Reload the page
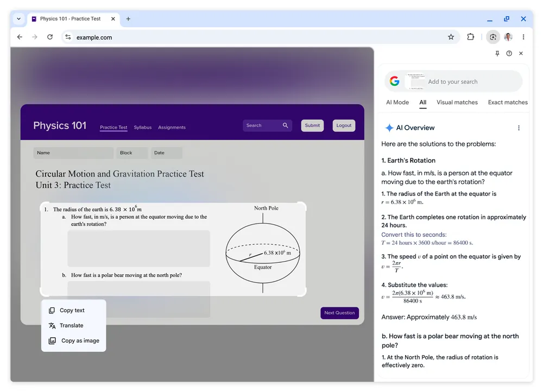Image resolution: width=543 pixels, height=392 pixels. [x=50, y=37]
